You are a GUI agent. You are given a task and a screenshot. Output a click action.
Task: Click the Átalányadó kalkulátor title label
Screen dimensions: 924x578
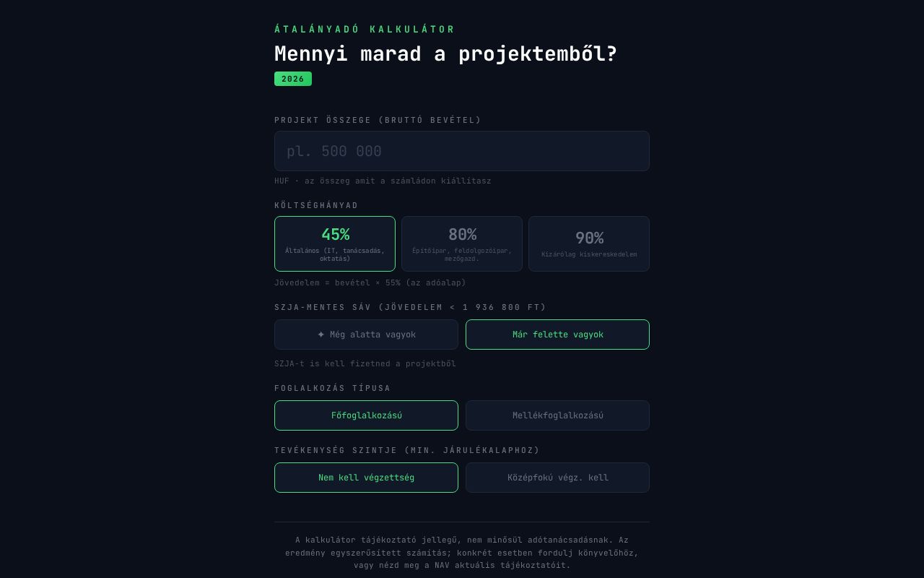click(x=365, y=30)
